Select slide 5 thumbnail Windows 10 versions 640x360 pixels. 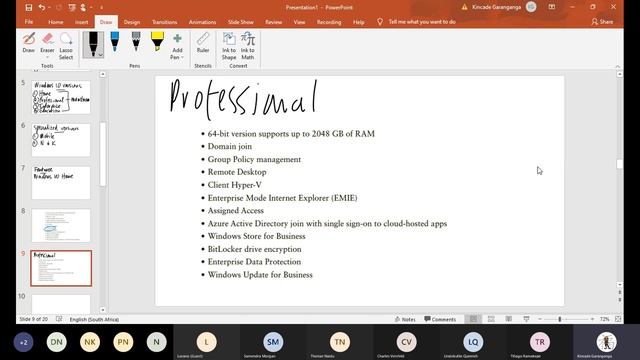61,97
